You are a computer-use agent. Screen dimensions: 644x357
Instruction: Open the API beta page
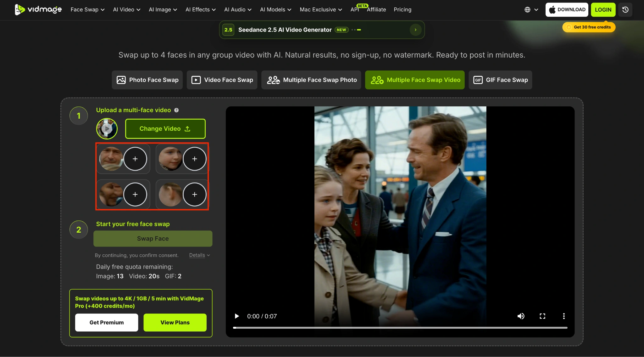point(355,9)
